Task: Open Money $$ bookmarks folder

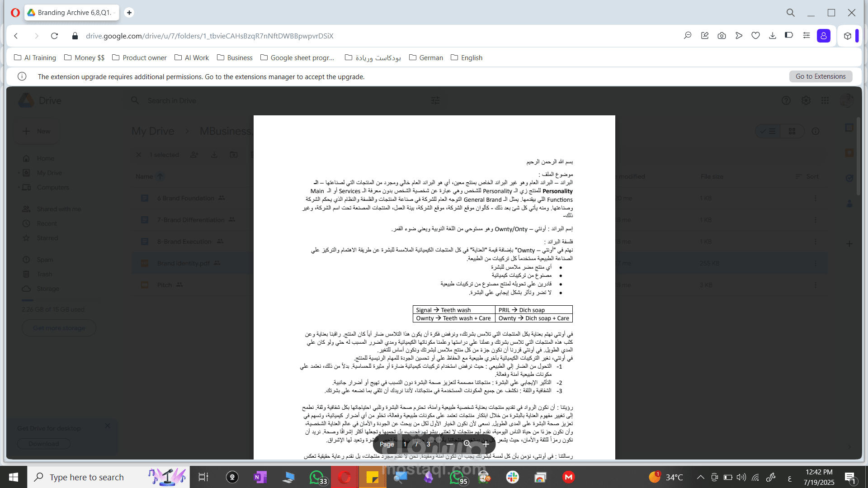Action: [x=85, y=57]
